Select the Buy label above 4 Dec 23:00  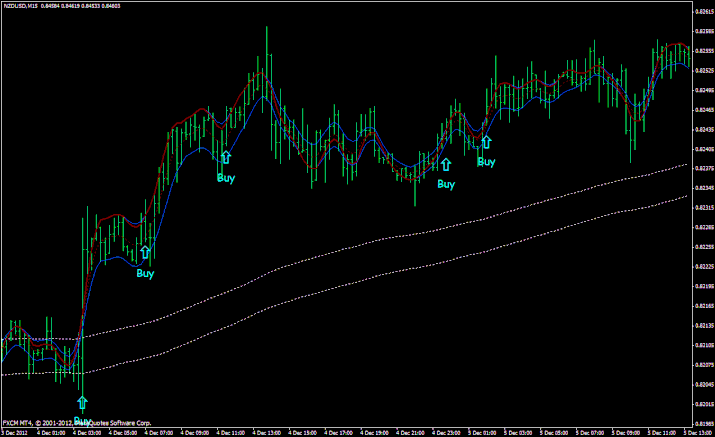coord(446,184)
